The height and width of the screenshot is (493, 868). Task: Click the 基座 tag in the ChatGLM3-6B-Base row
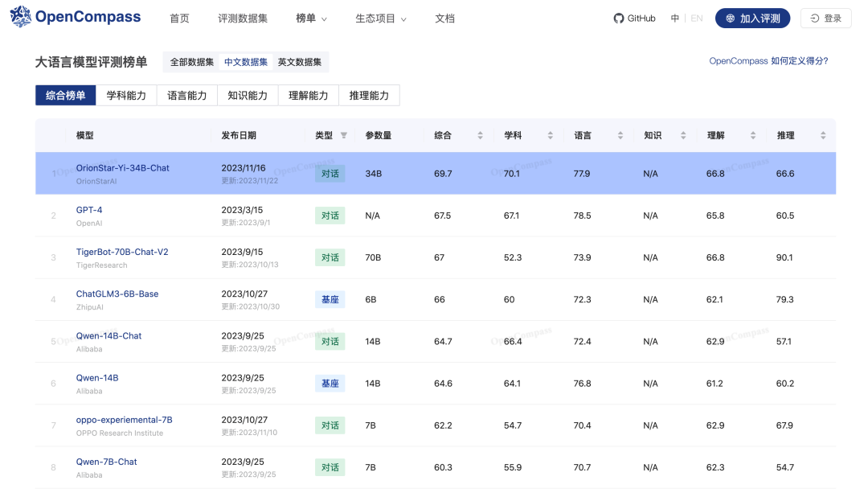click(330, 300)
